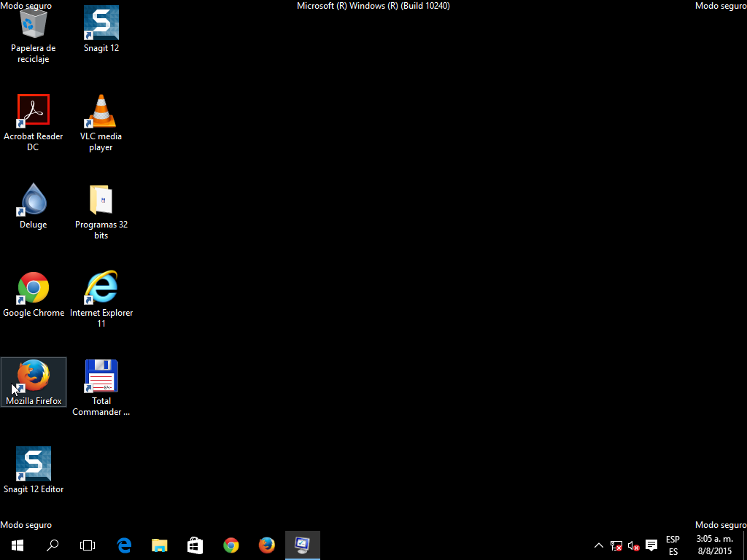Select the Total Commander desktop shortcut
Screen dimensions: 747x560
(101, 388)
